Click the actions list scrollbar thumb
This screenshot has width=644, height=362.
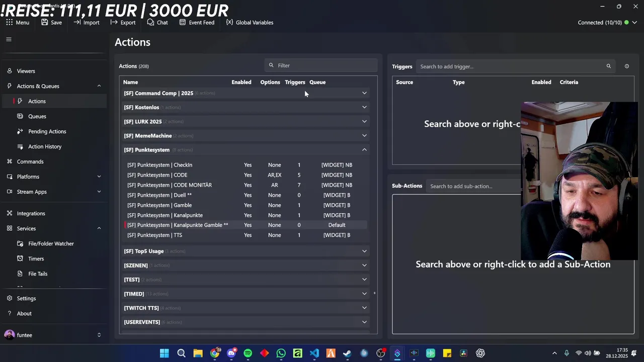[x=375, y=293]
